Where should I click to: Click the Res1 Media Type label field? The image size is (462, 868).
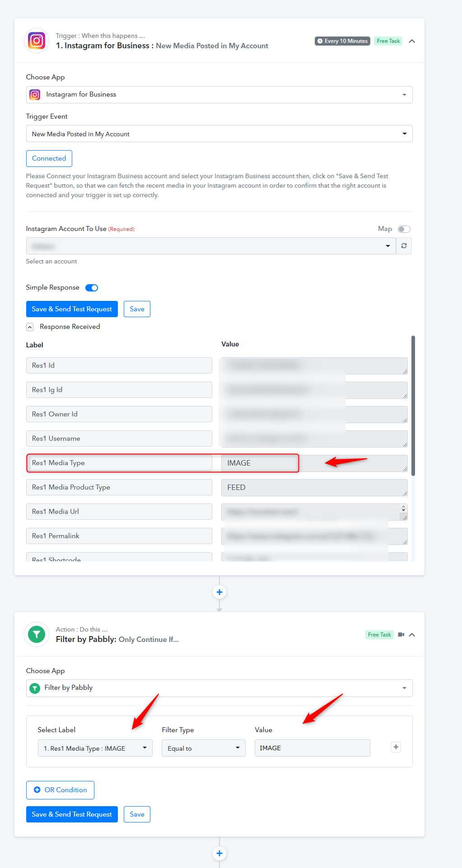(119, 463)
